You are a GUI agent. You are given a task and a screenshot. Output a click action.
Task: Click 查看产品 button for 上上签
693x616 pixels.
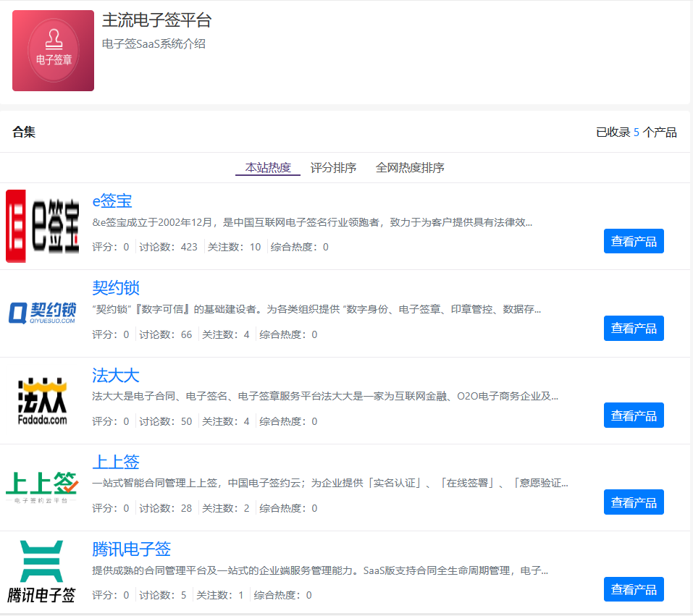tap(634, 502)
